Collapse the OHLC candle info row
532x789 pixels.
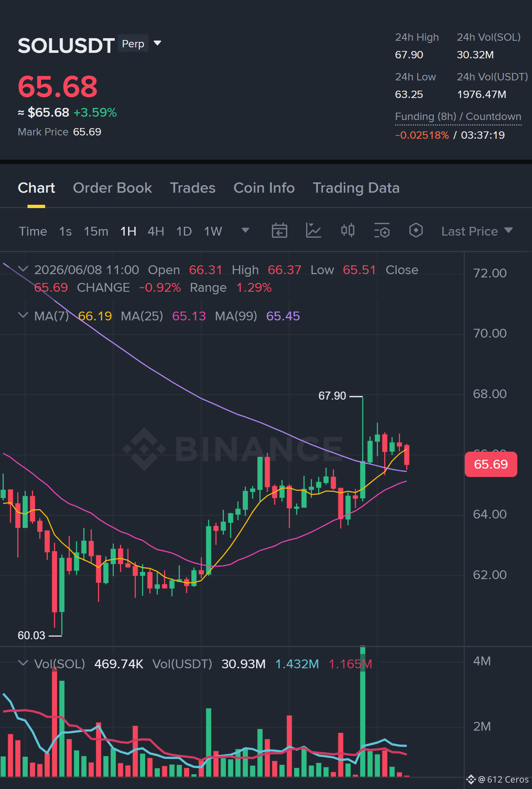pyautogui.click(x=23, y=269)
